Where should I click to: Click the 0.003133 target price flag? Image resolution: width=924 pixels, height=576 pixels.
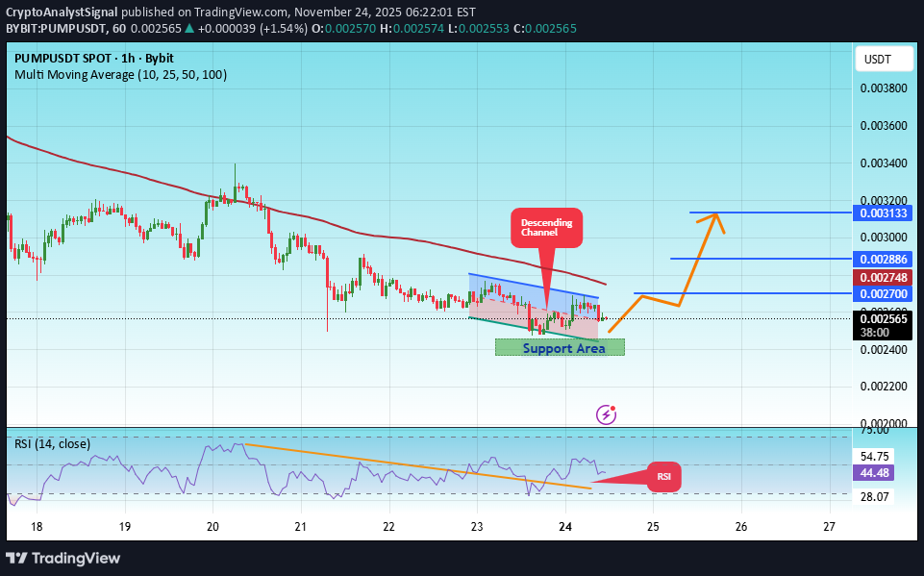tap(882, 213)
